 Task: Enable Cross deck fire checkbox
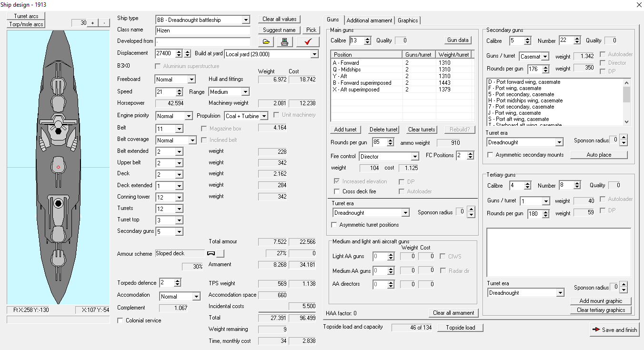point(337,191)
